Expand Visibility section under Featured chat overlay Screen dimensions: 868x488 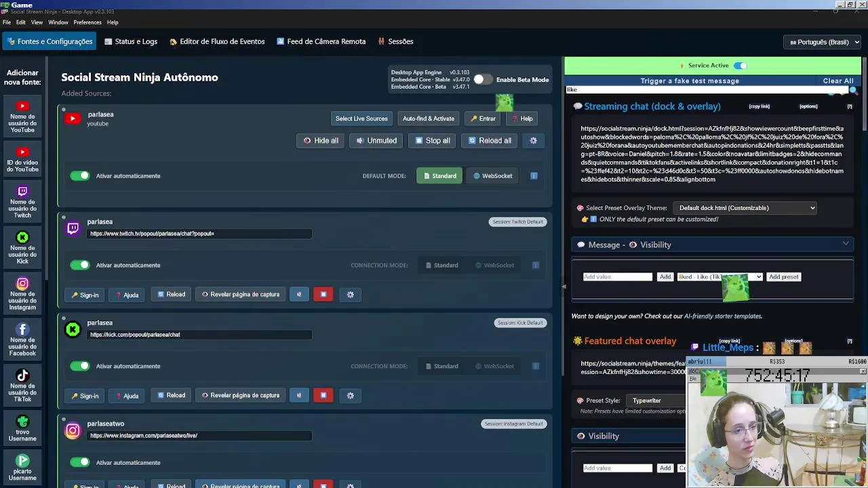coord(629,436)
